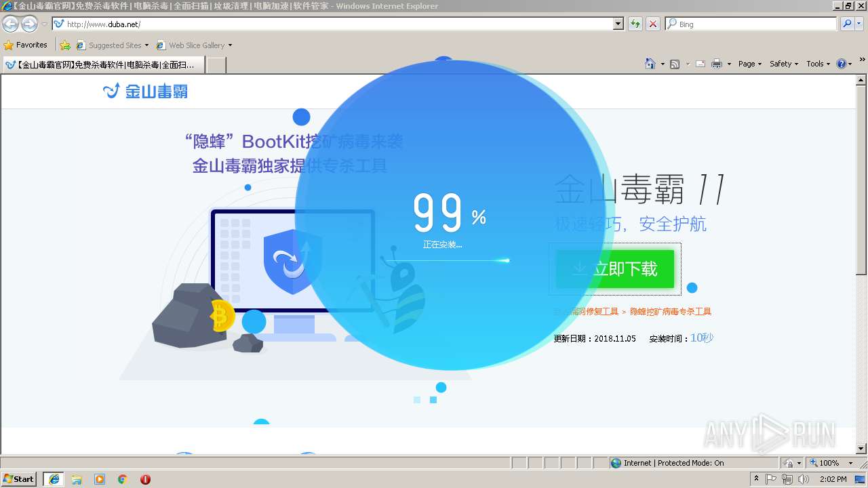Click the Refresh page icon

tap(635, 24)
